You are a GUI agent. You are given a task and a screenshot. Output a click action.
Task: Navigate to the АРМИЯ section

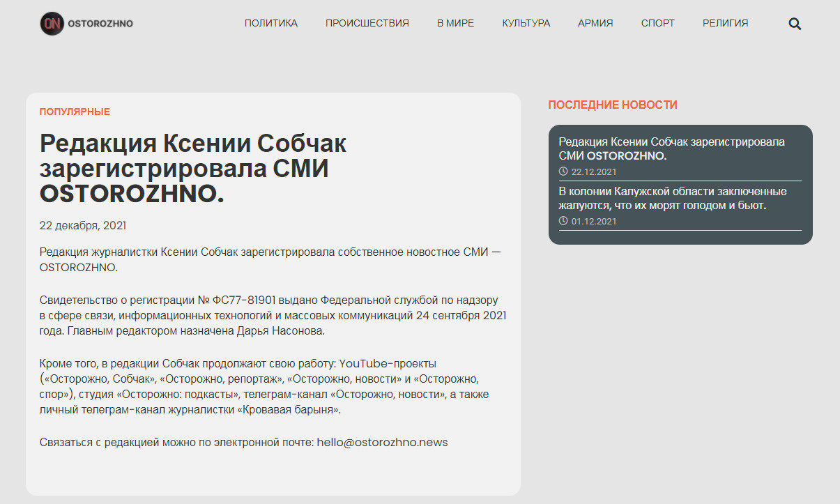pyautogui.click(x=595, y=23)
